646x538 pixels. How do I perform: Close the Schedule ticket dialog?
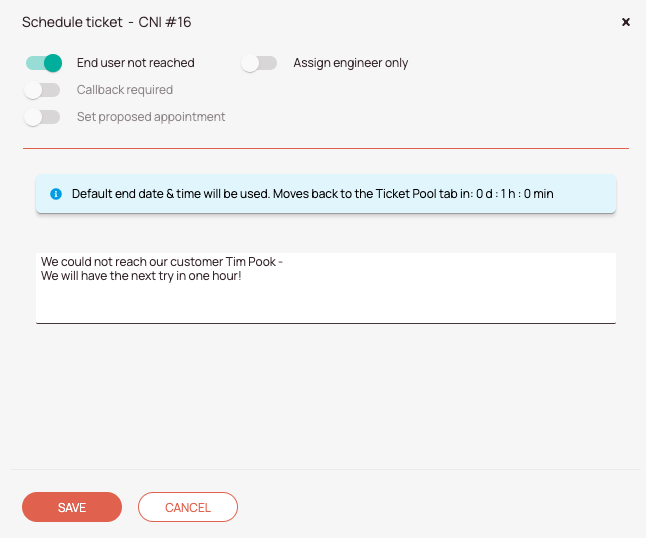(625, 22)
